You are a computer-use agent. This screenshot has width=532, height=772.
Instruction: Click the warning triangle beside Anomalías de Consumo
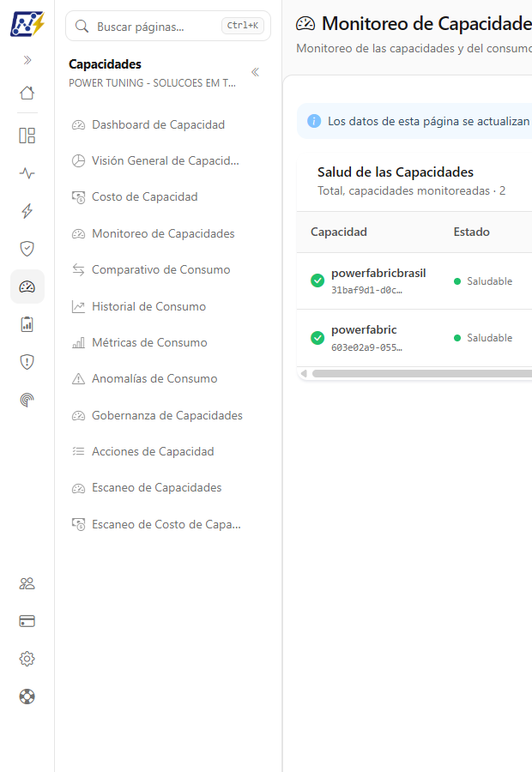[x=78, y=378]
